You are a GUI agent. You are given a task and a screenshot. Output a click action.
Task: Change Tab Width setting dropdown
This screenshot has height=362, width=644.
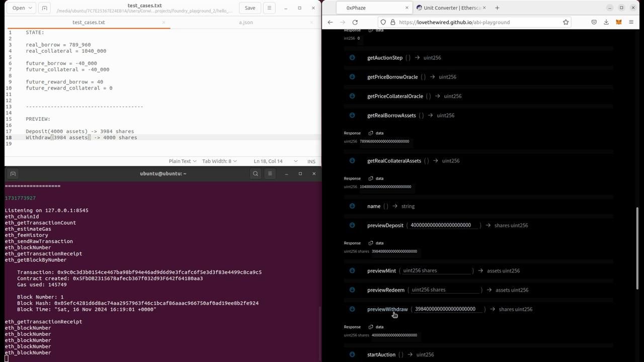click(x=219, y=161)
